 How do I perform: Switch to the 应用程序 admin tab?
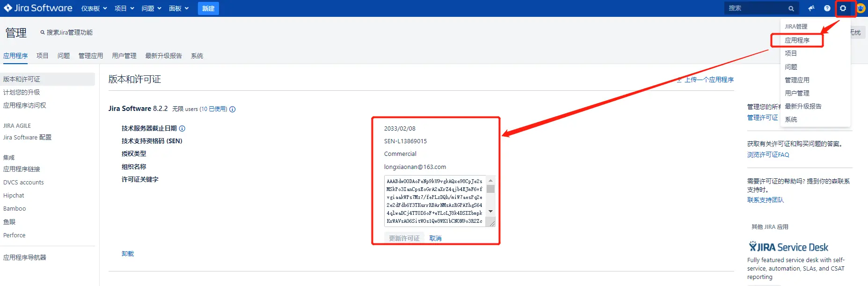click(15, 56)
